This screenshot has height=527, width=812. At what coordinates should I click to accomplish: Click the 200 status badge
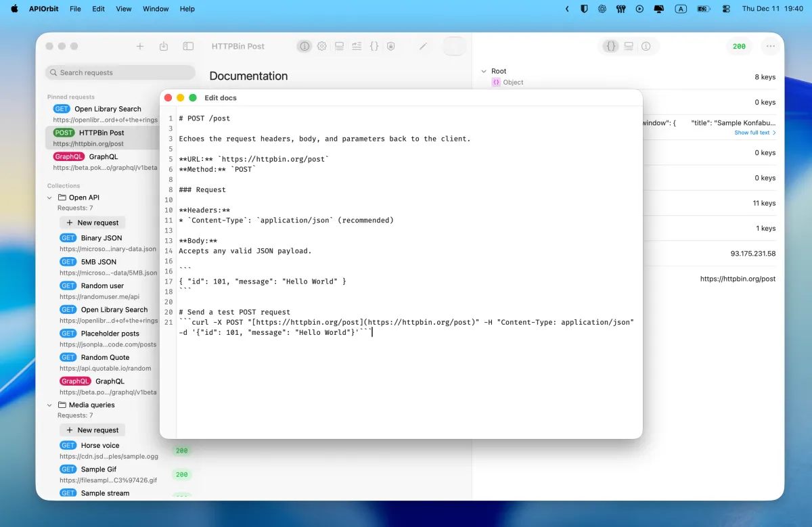(739, 46)
